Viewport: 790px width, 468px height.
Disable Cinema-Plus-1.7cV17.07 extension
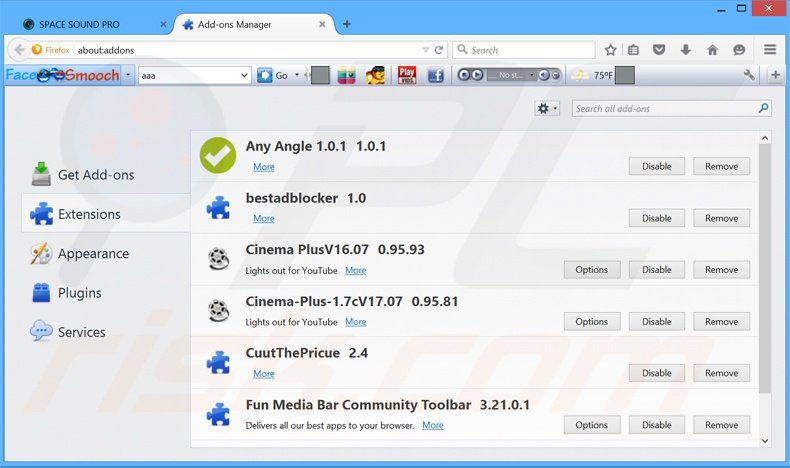pos(656,321)
